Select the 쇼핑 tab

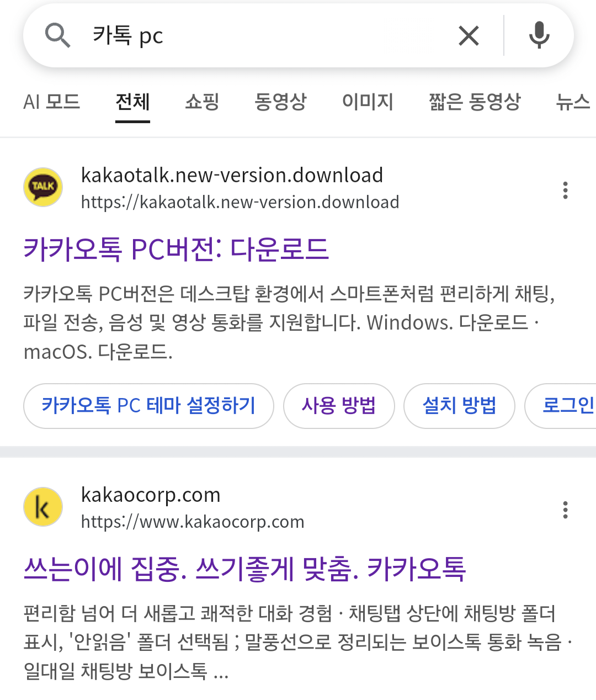tap(202, 102)
